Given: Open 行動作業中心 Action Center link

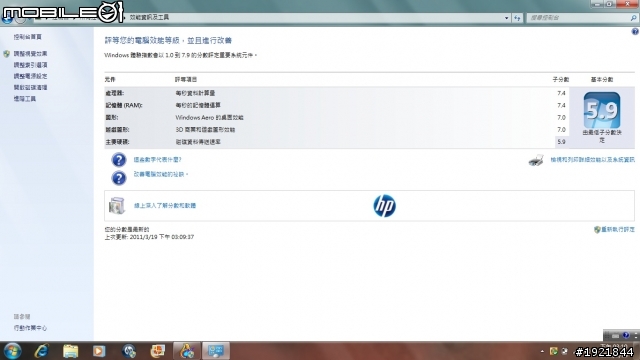Looking at the screenshot, I should (30, 328).
